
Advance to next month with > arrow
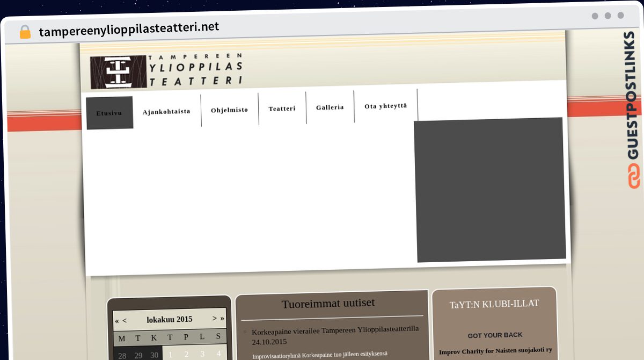click(215, 318)
